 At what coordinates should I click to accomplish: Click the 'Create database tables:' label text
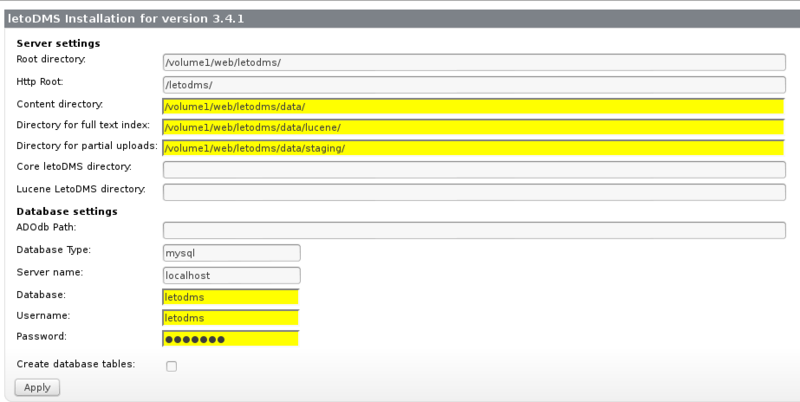tap(76, 364)
